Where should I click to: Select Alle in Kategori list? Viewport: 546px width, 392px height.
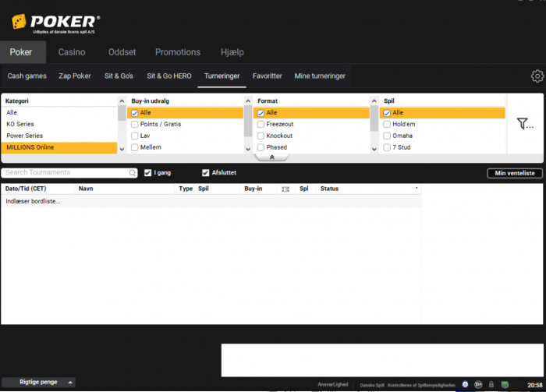pyautogui.click(x=59, y=113)
